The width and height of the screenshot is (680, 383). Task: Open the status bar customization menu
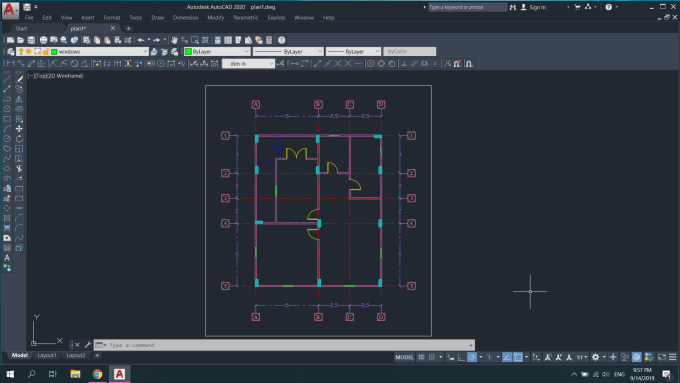coord(673,357)
